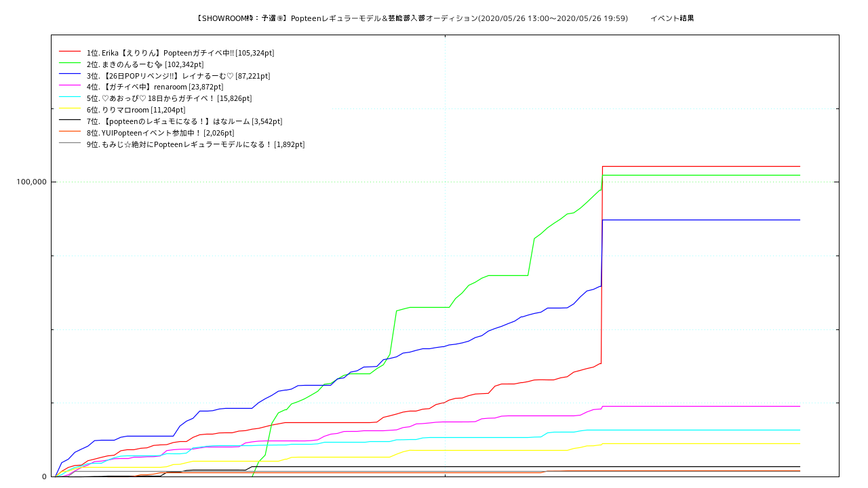Click the 0 y-axis label
868x488 pixels.
pos(44,476)
